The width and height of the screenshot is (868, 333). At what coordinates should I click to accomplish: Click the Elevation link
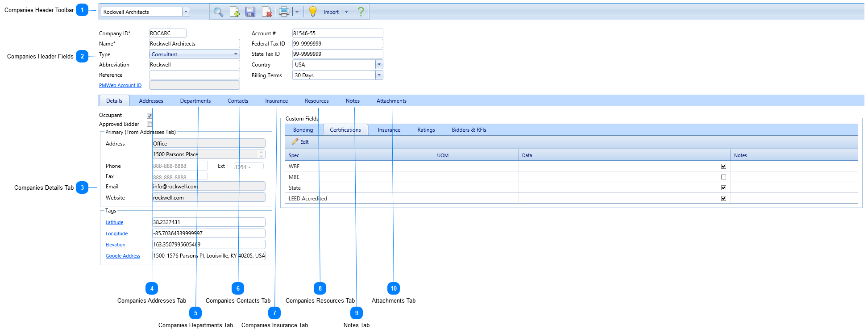click(115, 245)
